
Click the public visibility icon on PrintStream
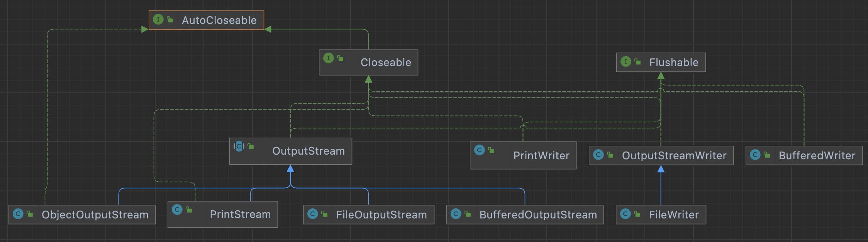(x=189, y=210)
